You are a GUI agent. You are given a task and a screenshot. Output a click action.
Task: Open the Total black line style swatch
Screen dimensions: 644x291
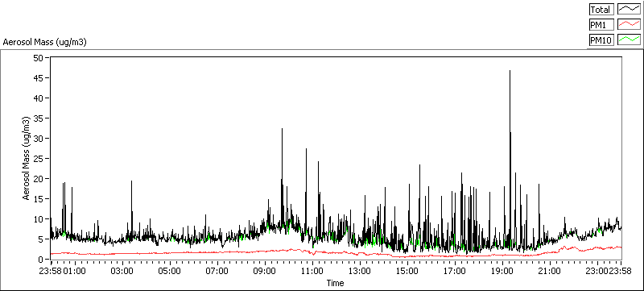(629, 10)
